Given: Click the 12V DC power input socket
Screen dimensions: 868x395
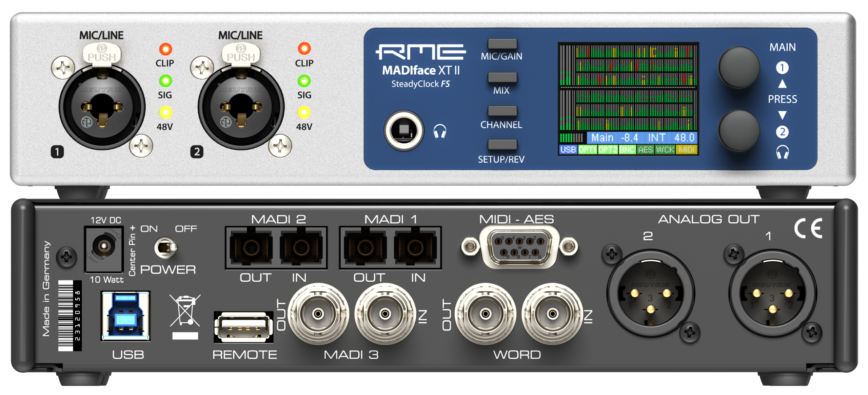Looking at the screenshot, I should coord(104,249).
